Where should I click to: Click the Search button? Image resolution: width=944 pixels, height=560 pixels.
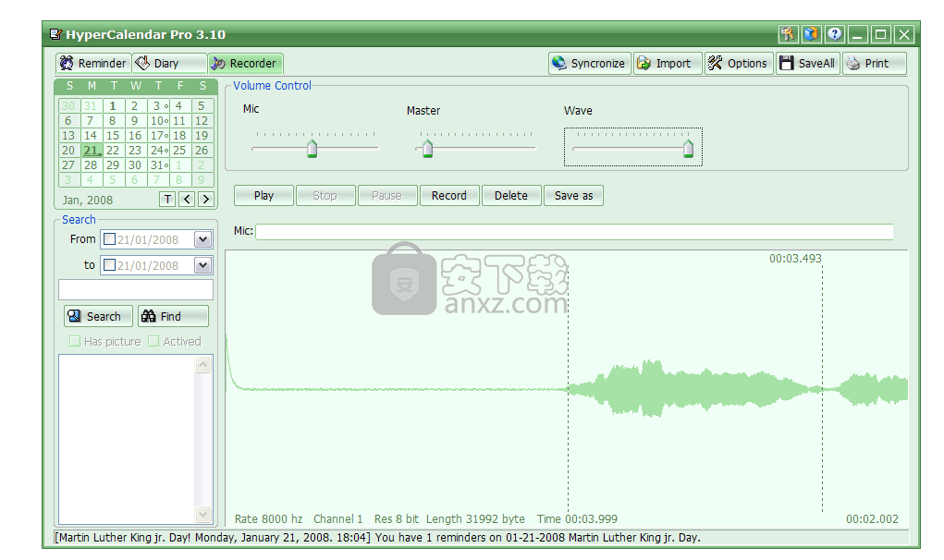pos(98,316)
